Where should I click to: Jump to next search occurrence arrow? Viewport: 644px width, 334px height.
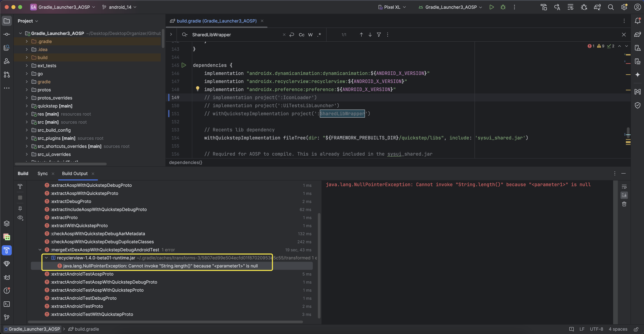[x=370, y=35]
